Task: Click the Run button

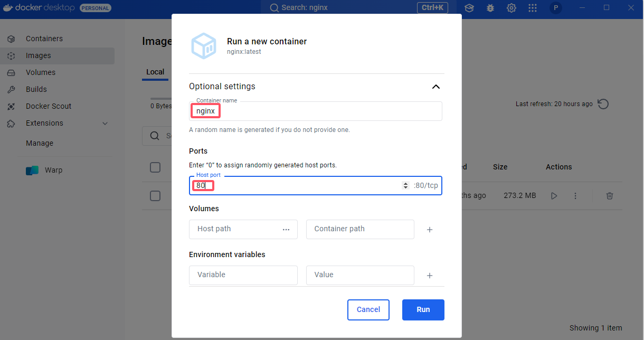Action: coord(423,310)
